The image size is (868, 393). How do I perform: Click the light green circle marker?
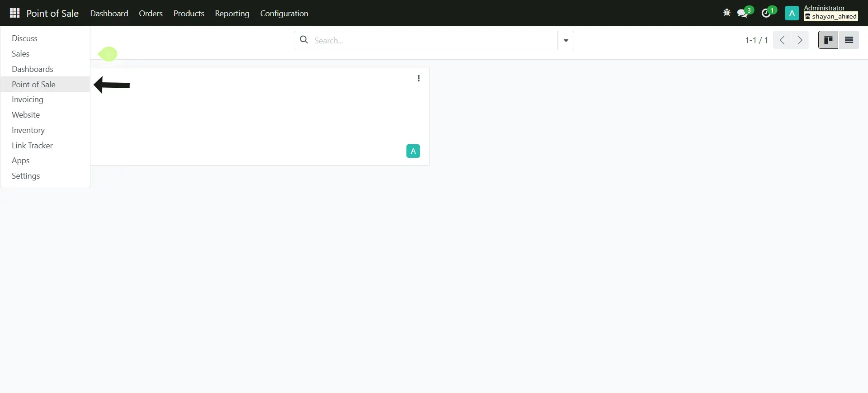[x=108, y=54]
